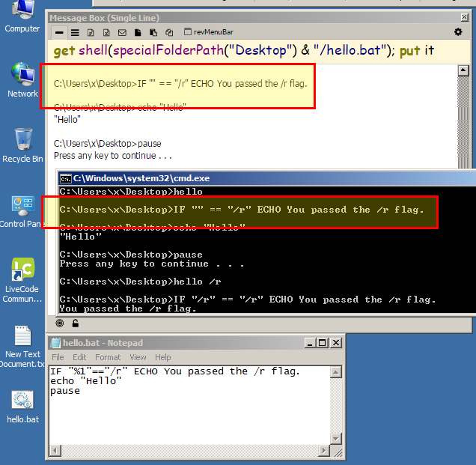
Task: Toggle the lock icon at Message Box bottom
Action: tap(76, 323)
